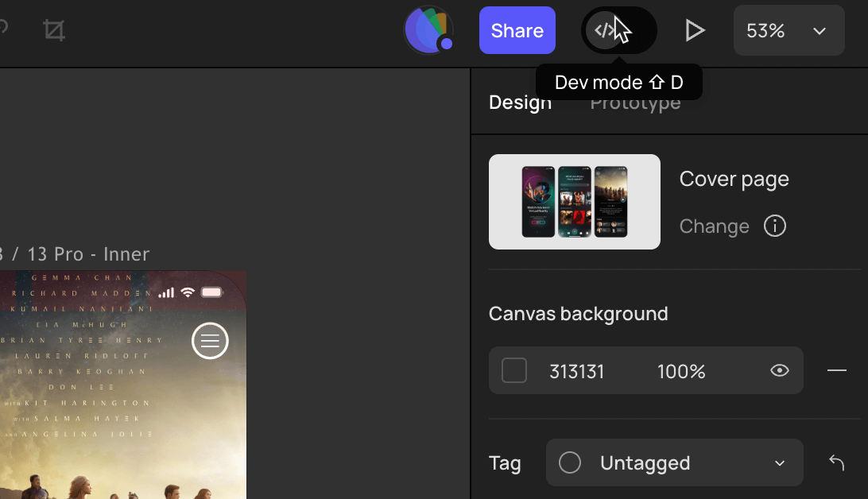
Task: Open the Untagged tag dropdown
Action: pos(674,462)
